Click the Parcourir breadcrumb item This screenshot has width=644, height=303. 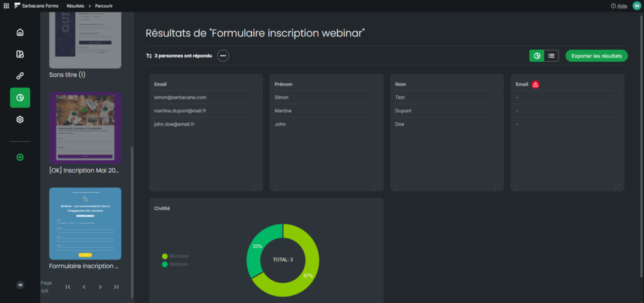point(104,6)
